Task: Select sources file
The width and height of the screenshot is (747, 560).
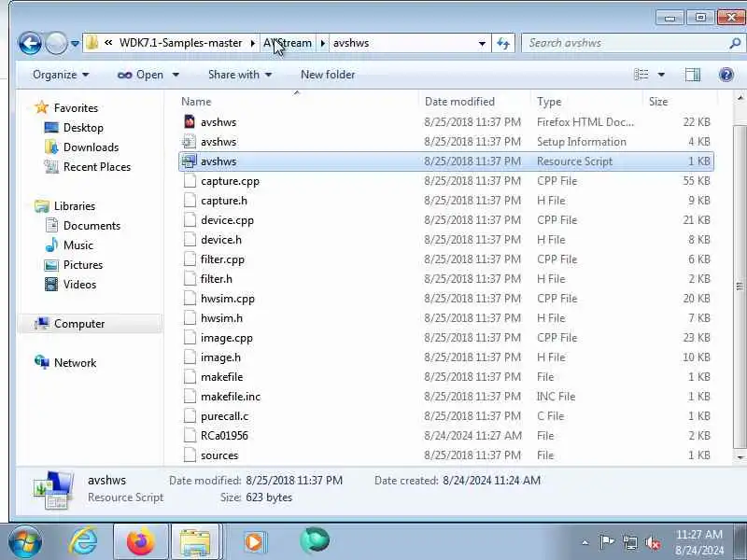Action: click(x=446, y=455)
